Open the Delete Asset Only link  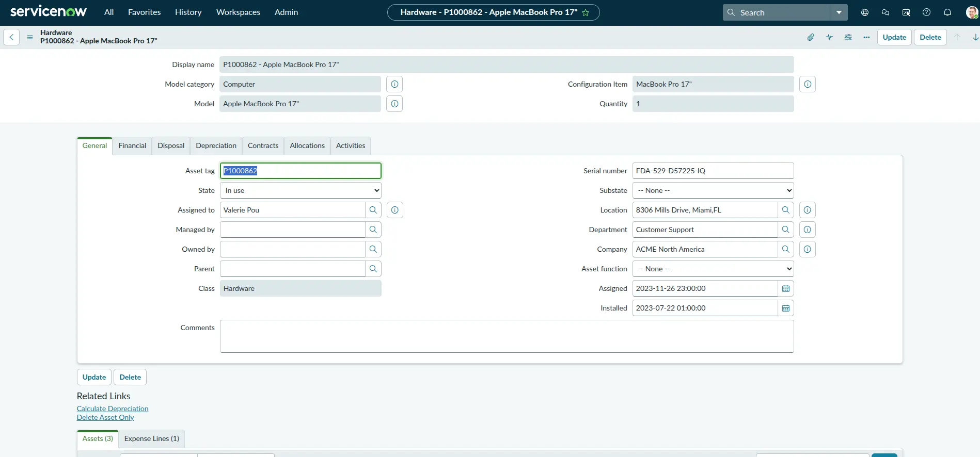[105, 417]
